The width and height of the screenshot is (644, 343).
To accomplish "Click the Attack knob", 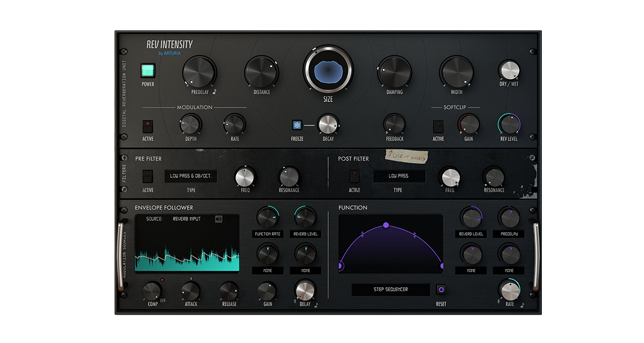I will click(190, 291).
